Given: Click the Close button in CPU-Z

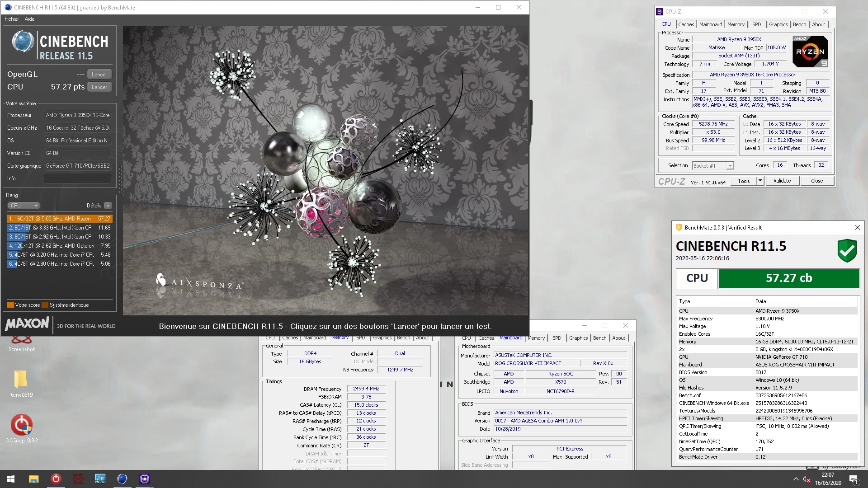Looking at the screenshot, I should [817, 181].
